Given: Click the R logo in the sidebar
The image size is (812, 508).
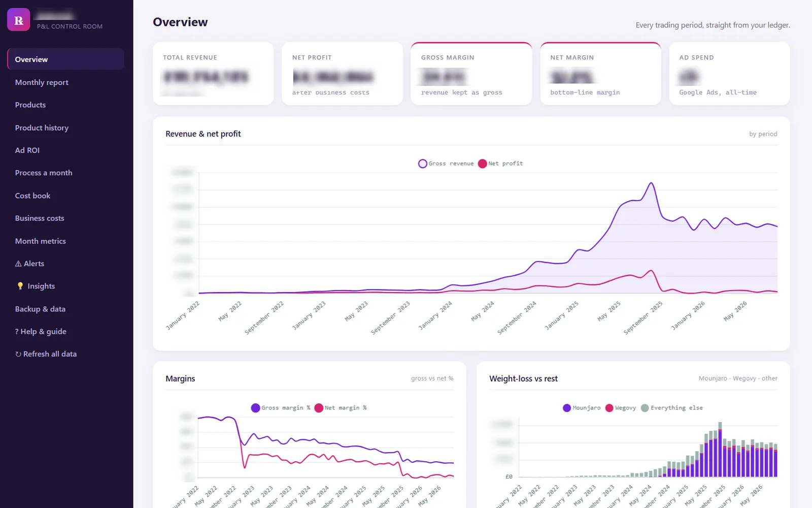Looking at the screenshot, I should click(x=18, y=20).
